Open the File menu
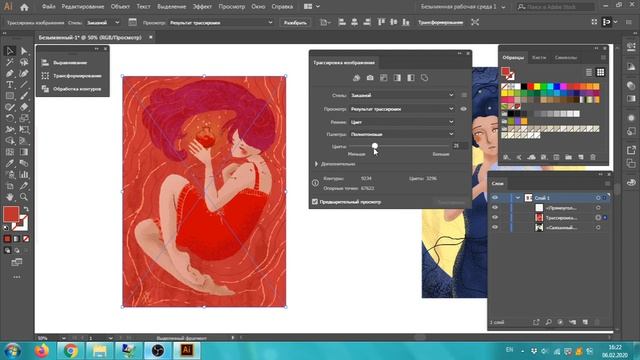The width and height of the screenshot is (640, 360). pyautogui.click(x=48, y=7)
